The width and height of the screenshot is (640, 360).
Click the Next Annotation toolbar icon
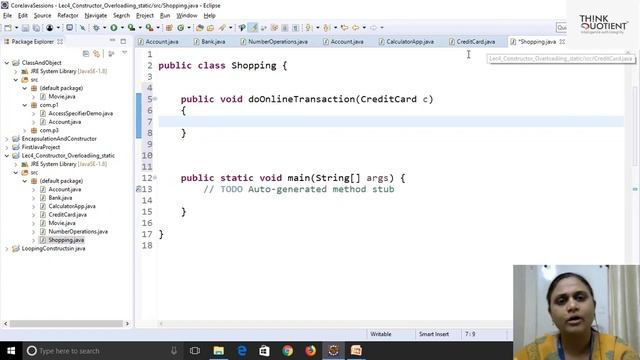[x=309, y=28]
